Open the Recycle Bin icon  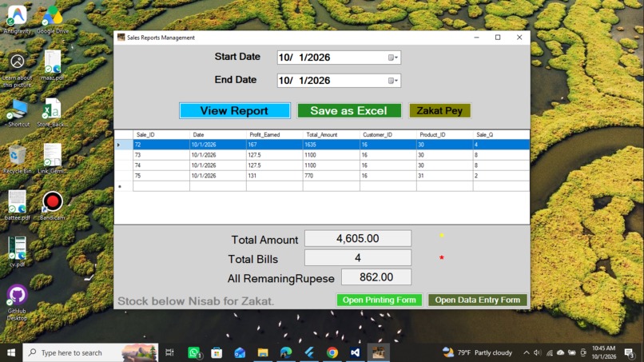pyautogui.click(x=18, y=160)
